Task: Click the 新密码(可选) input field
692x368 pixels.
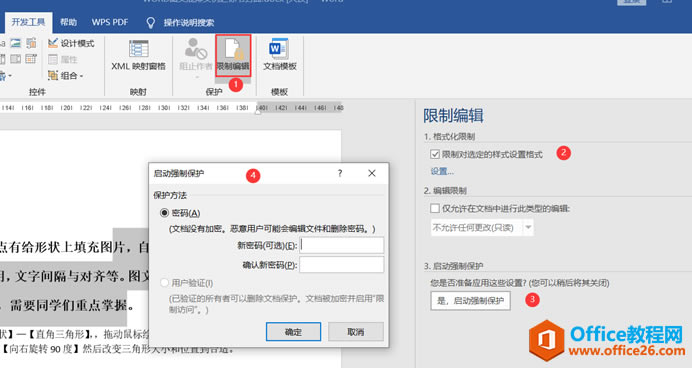Action: pyautogui.click(x=342, y=245)
